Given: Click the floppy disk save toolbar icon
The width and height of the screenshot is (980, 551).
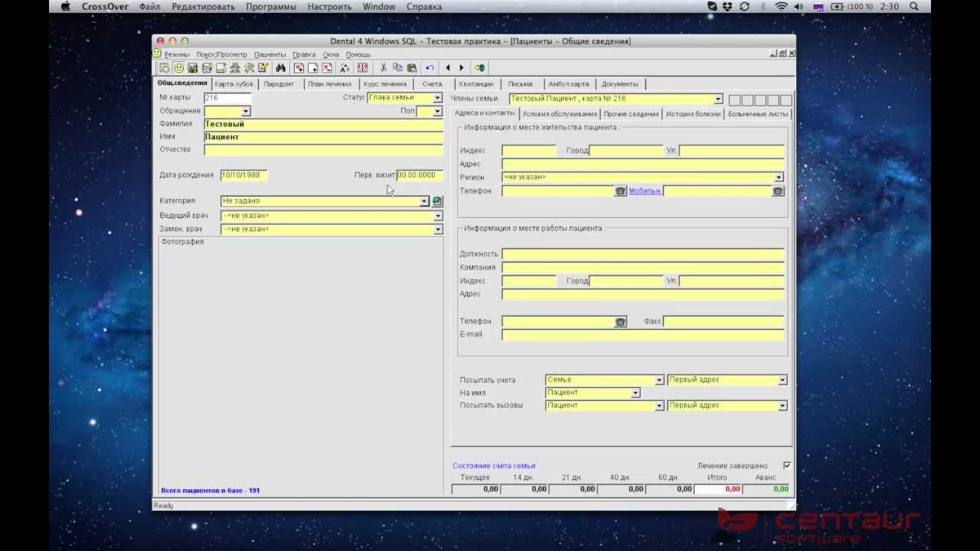Looking at the screenshot, I should tap(193, 68).
